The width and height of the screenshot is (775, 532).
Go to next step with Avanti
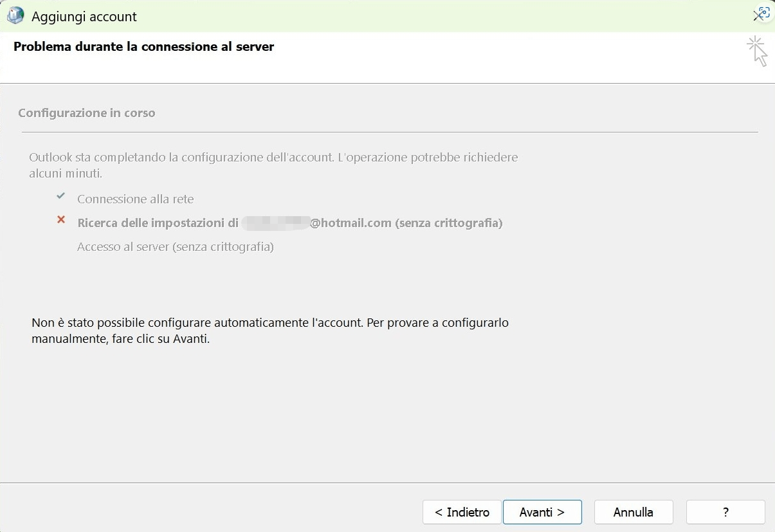(542, 512)
